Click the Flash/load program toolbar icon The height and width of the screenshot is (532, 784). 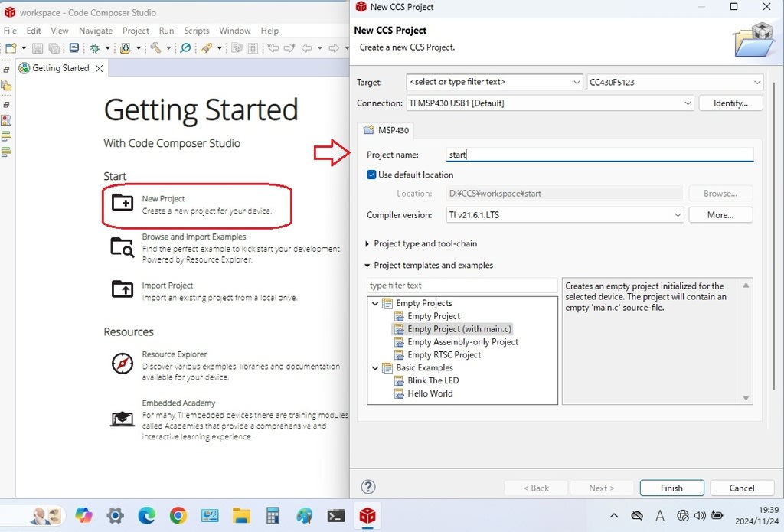pos(126,48)
